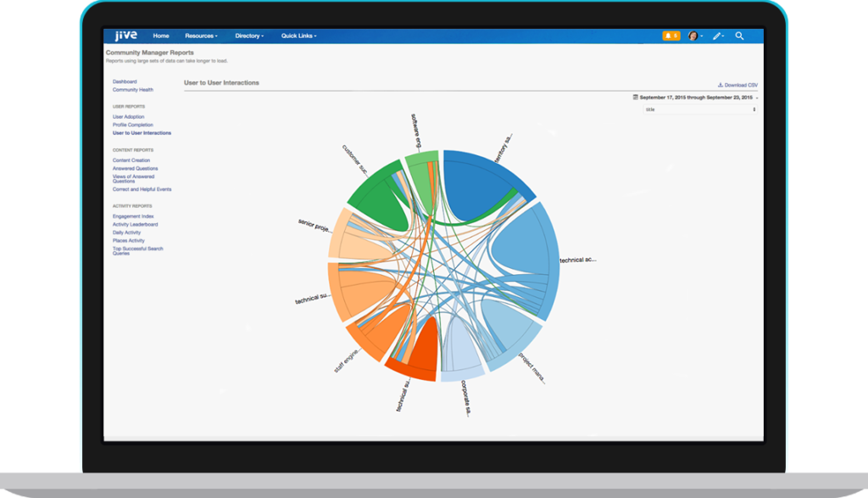Change the September 17–23 date range

click(697, 98)
